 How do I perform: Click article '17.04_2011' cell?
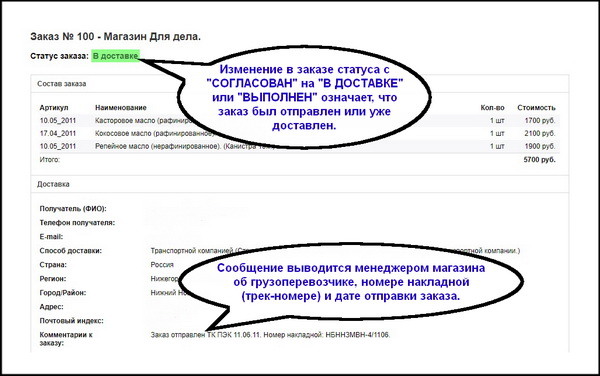58,133
